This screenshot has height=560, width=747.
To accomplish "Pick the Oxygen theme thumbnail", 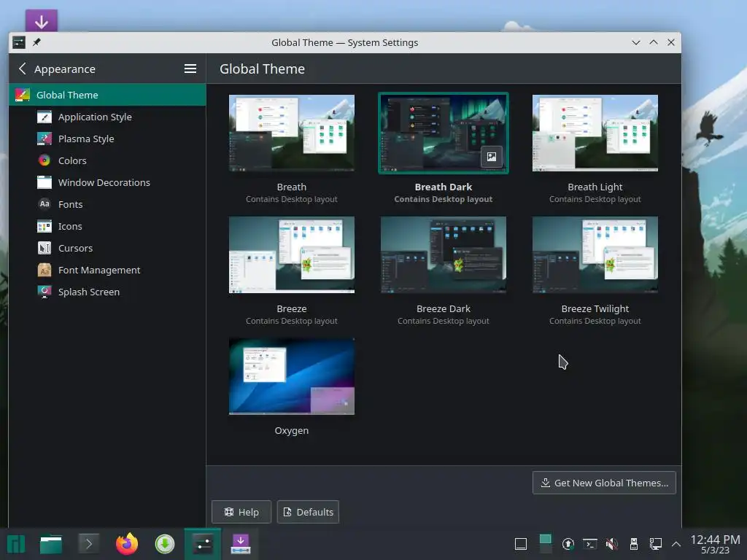I will [x=292, y=376].
